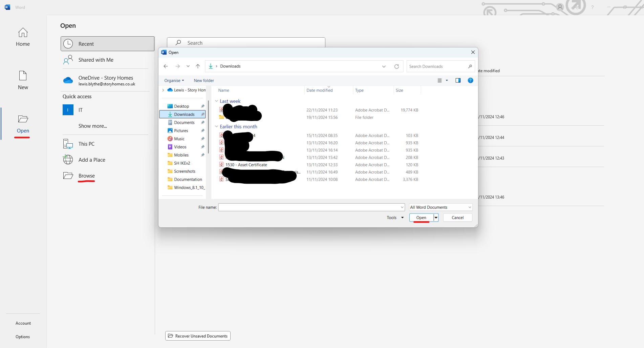Click Cancel in the Open dialog
The image size is (644, 348).
(457, 218)
